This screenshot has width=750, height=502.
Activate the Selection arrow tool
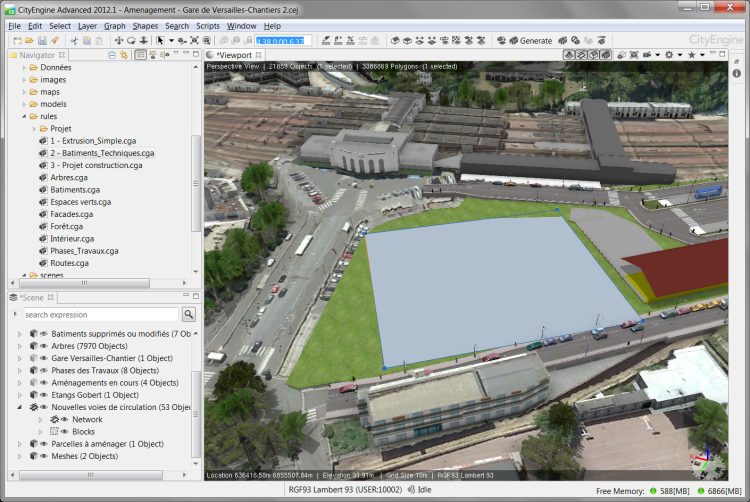pyautogui.click(x=160, y=41)
